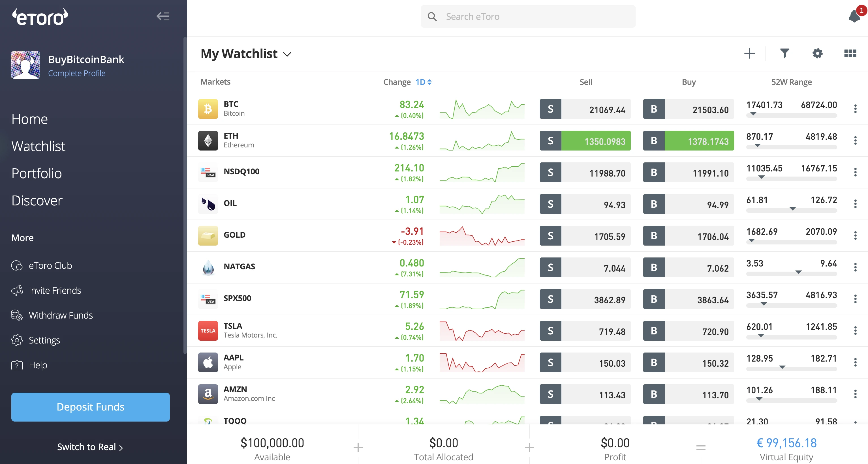Click the BuyBitcoinBank profile avatar
This screenshot has width=868, height=464.
click(25, 65)
